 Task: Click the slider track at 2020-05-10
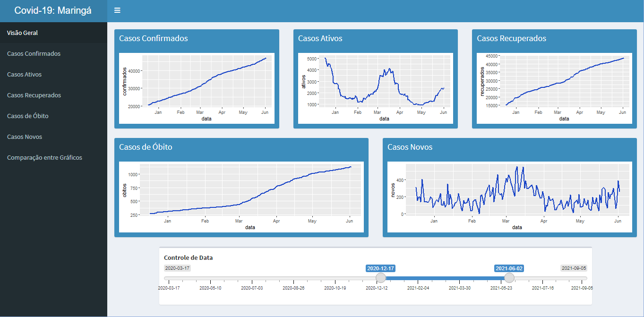tap(211, 278)
